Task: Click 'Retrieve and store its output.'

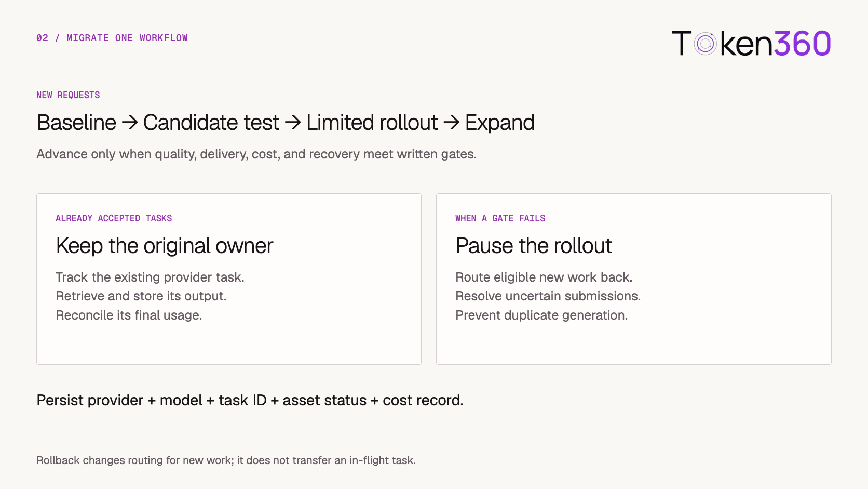Action: pos(141,296)
